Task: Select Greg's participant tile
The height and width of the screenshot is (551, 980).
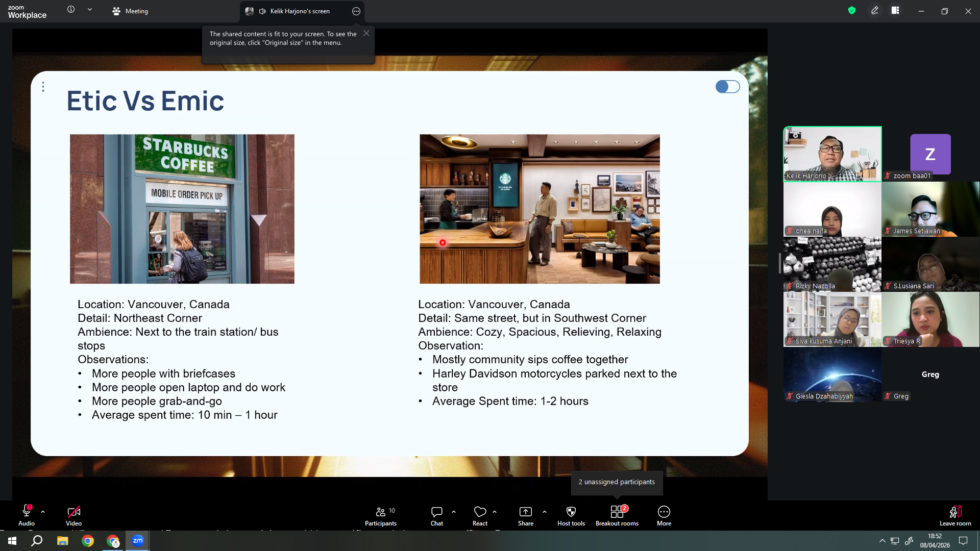Action: click(x=930, y=374)
